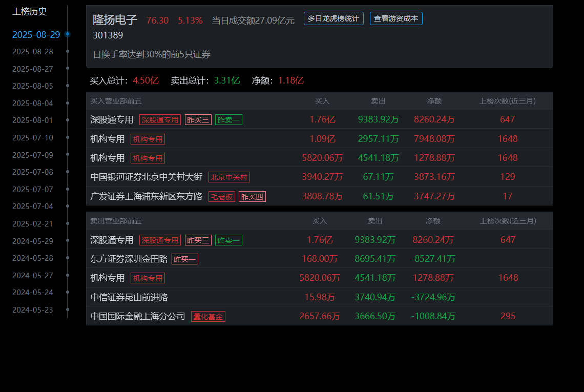Select history date 2024-05-29

(x=33, y=241)
